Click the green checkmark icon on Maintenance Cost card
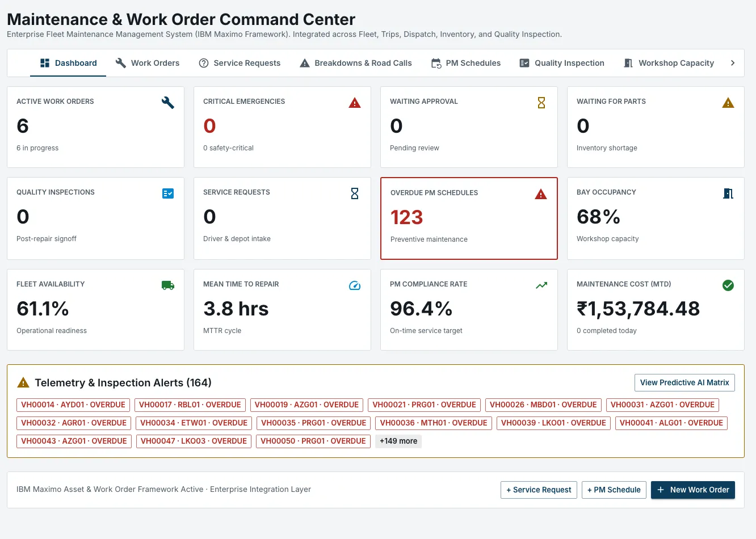 coord(728,285)
